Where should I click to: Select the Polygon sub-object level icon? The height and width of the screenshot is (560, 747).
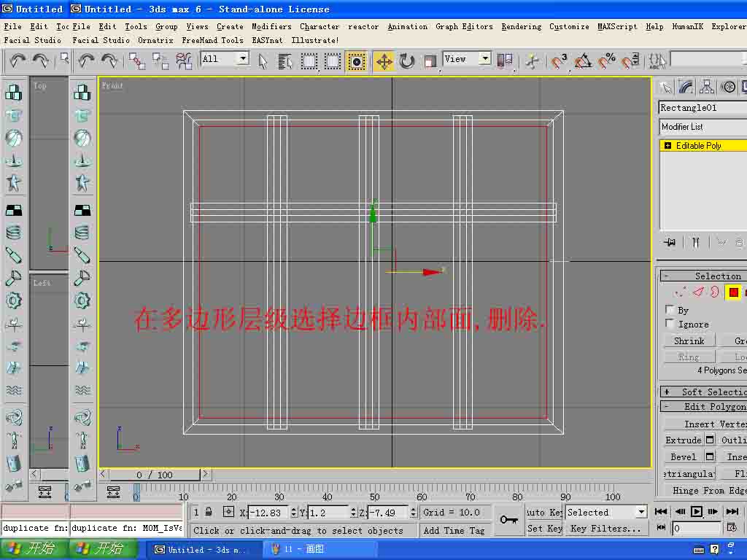click(733, 292)
